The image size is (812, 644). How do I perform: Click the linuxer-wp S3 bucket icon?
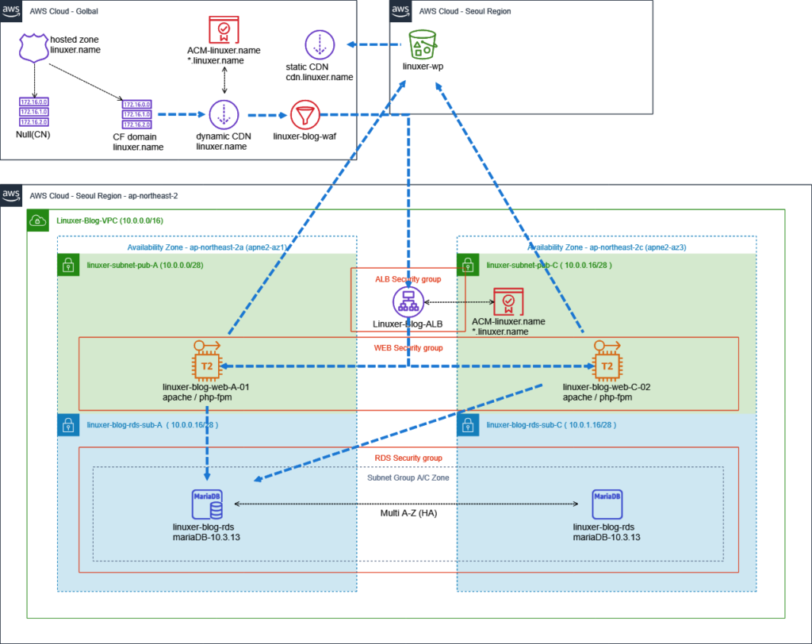pos(421,44)
